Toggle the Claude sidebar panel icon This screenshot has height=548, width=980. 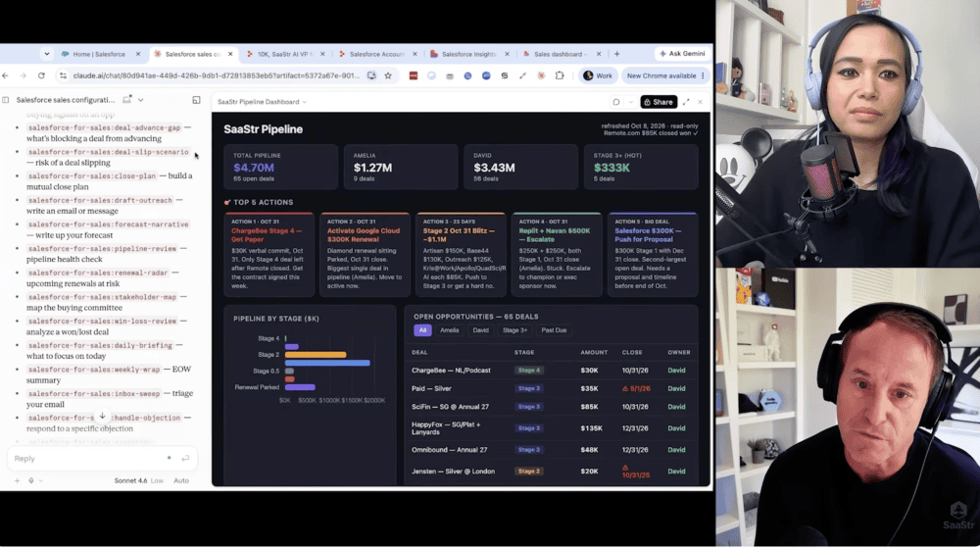[6, 100]
